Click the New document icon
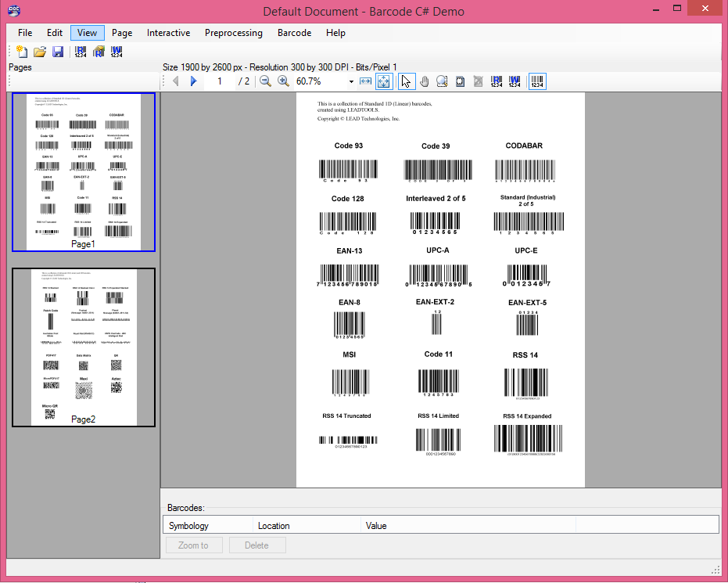Viewport: 728px width, 583px height. (x=22, y=52)
